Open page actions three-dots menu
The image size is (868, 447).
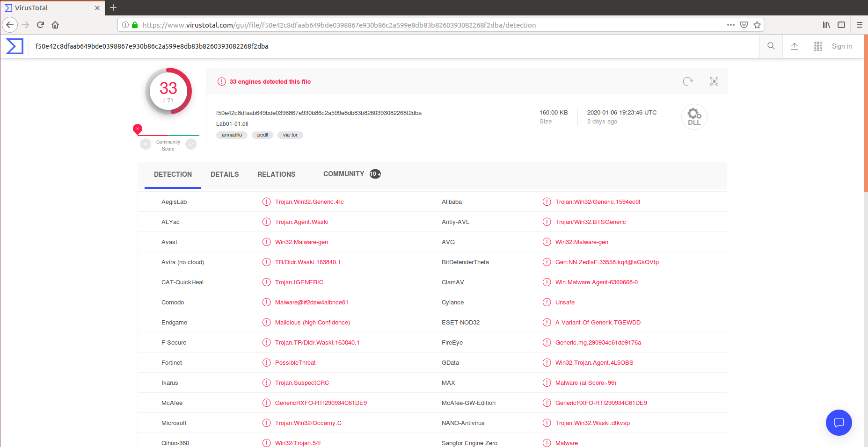pos(731,25)
